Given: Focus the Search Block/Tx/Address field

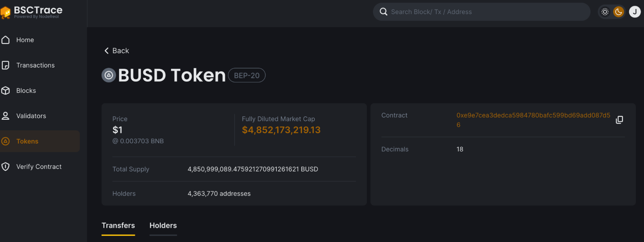Looking at the screenshot, I should (x=483, y=12).
